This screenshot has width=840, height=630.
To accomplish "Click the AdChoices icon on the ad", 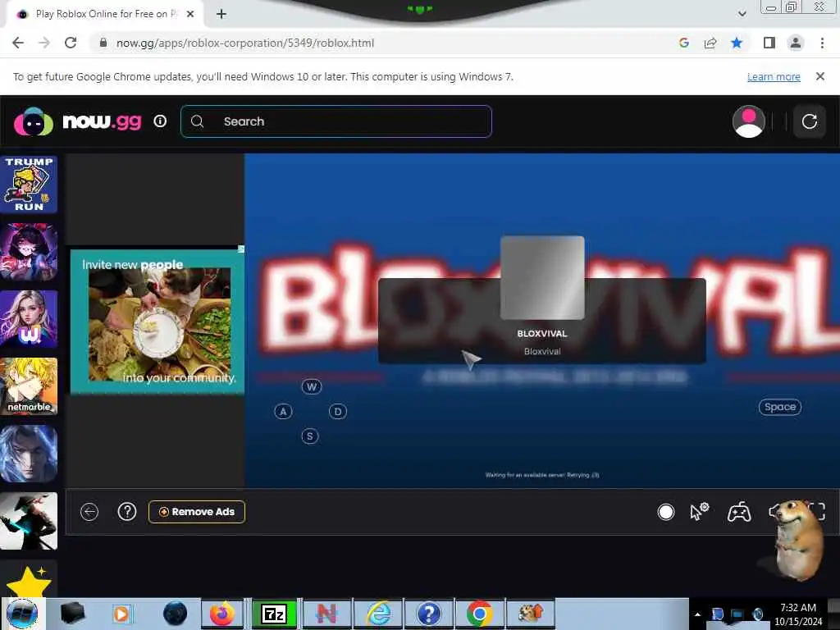I will pos(241,249).
